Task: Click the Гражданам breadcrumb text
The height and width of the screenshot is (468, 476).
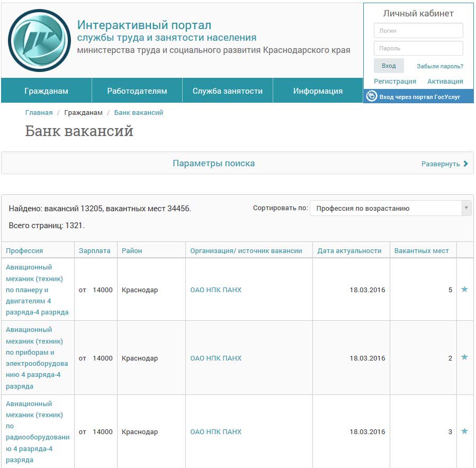Action: point(84,113)
